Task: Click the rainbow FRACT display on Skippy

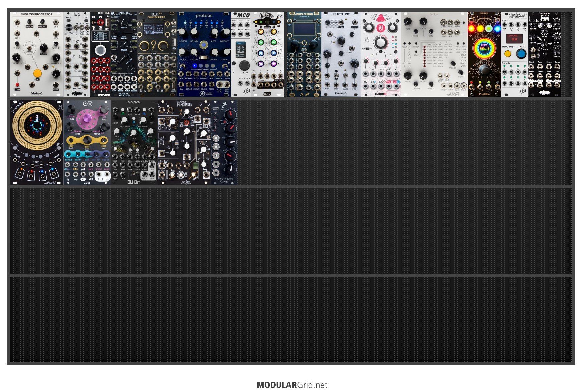Action: pyautogui.click(x=484, y=48)
